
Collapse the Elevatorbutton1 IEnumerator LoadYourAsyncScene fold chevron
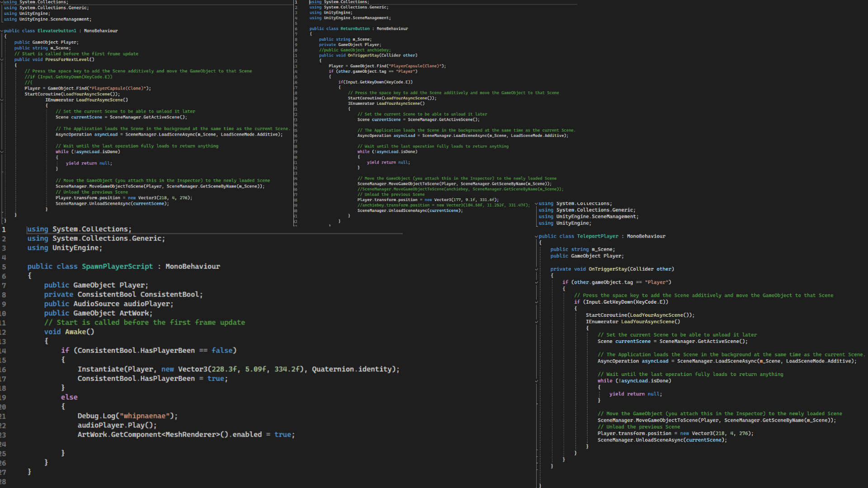click(2, 100)
